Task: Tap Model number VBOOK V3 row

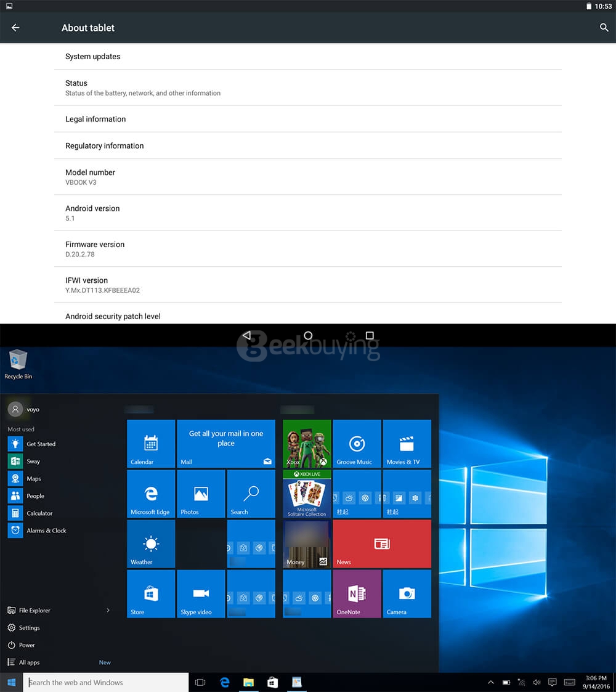Action: (308, 177)
